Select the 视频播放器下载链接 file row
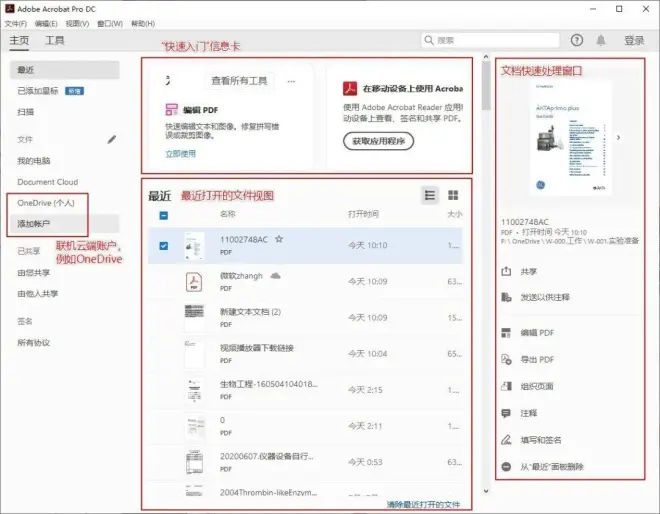 click(x=305, y=354)
